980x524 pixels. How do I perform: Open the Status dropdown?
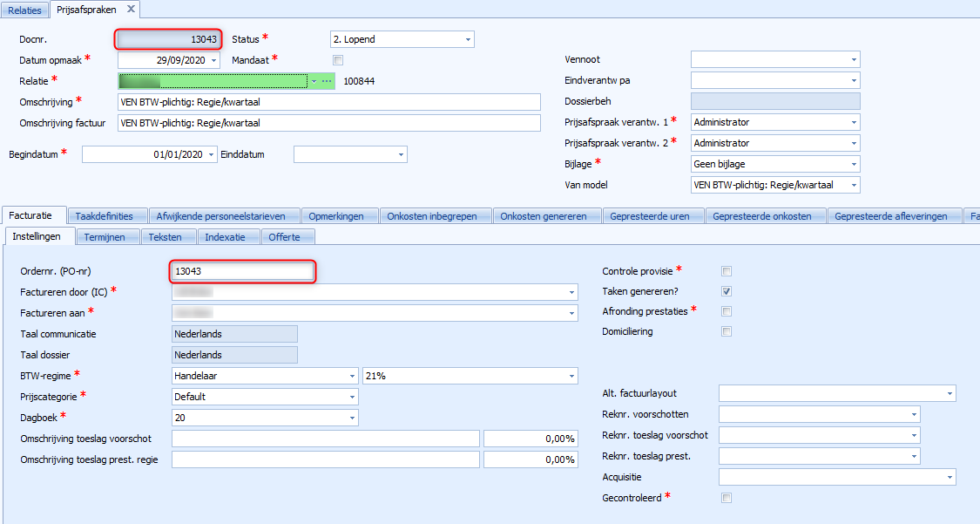[468, 39]
